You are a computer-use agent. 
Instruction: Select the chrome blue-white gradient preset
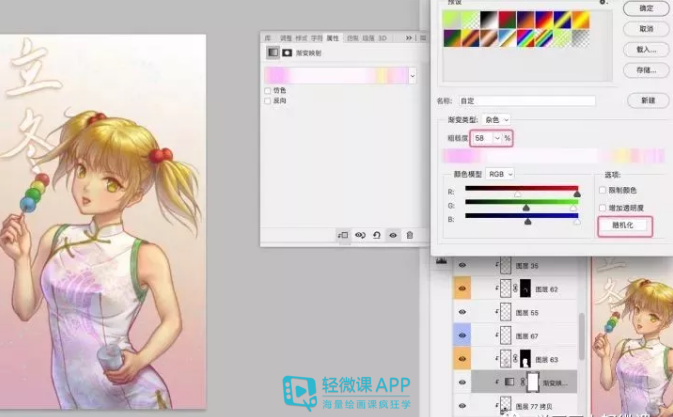click(507, 38)
